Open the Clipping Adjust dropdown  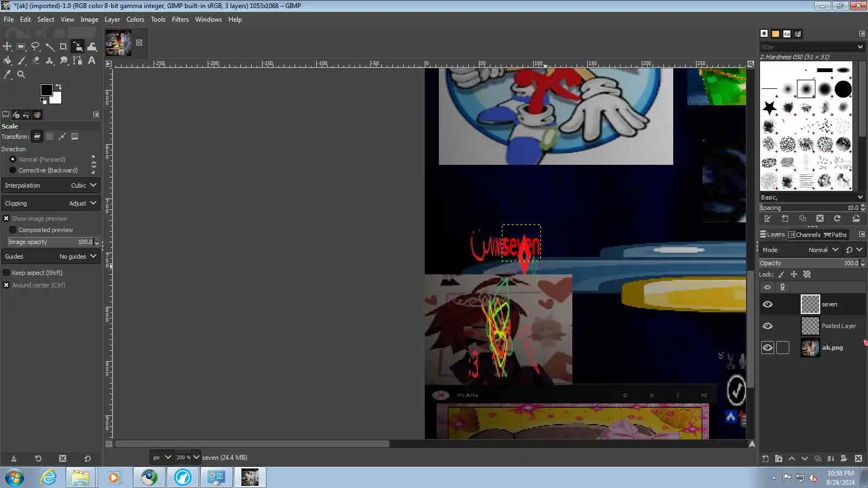click(x=51, y=203)
